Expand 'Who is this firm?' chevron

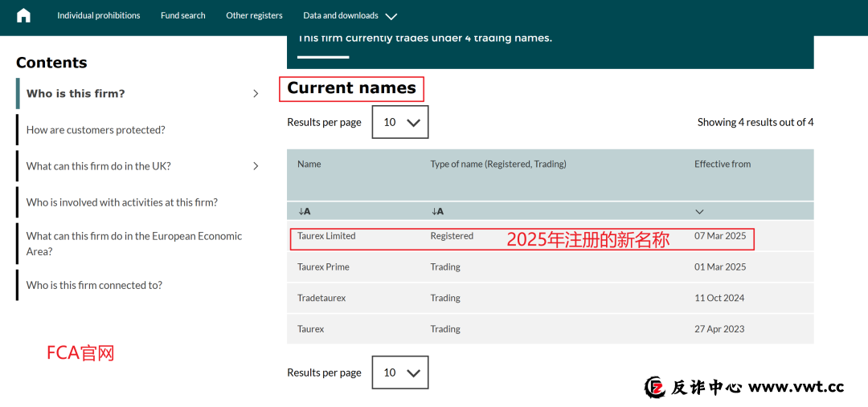coord(256,94)
